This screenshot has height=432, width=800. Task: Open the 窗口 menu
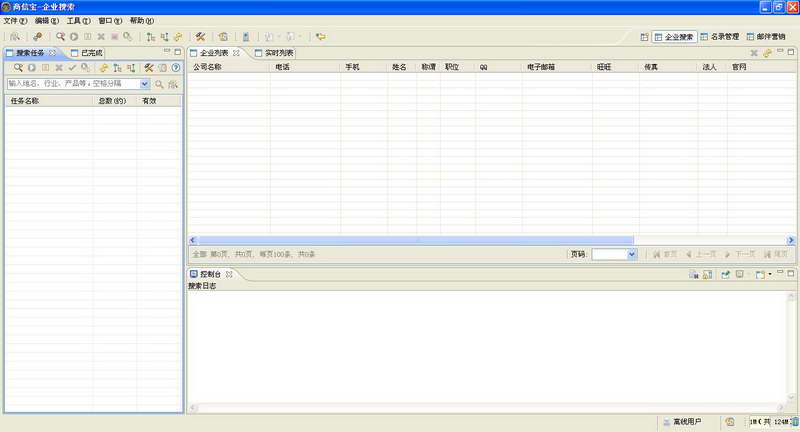pyautogui.click(x=110, y=21)
